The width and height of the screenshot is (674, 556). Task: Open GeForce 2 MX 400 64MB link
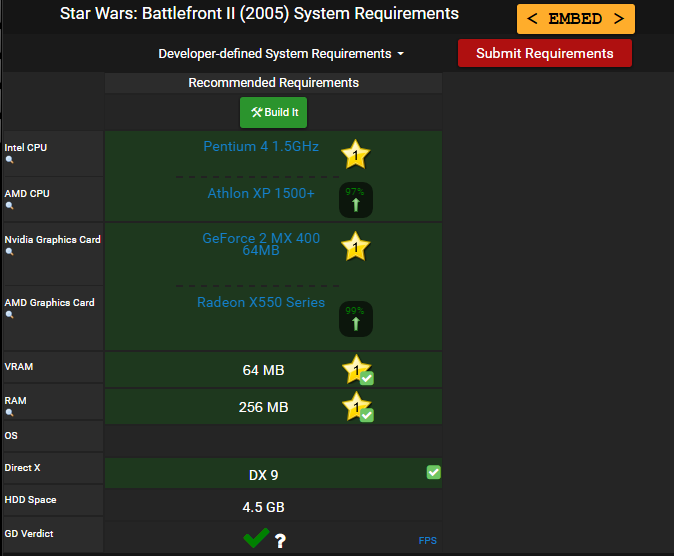click(x=261, y=244)
